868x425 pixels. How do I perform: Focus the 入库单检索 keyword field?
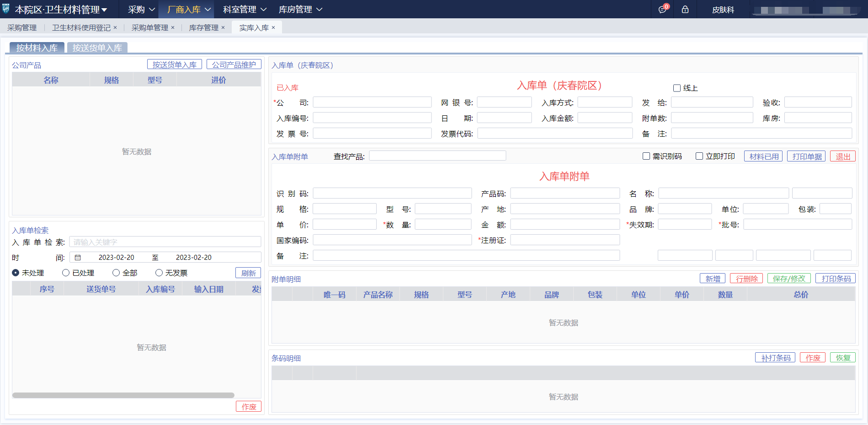(165, 242)
